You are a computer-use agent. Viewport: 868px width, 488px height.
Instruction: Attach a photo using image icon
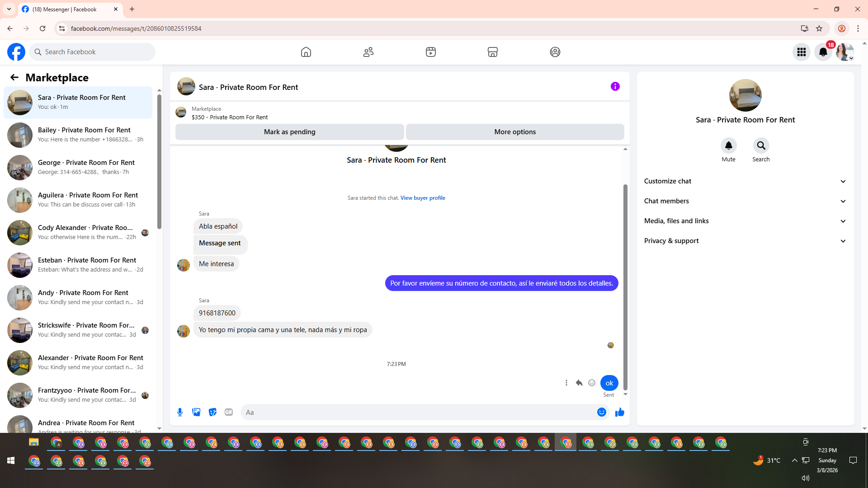(196, 412)
